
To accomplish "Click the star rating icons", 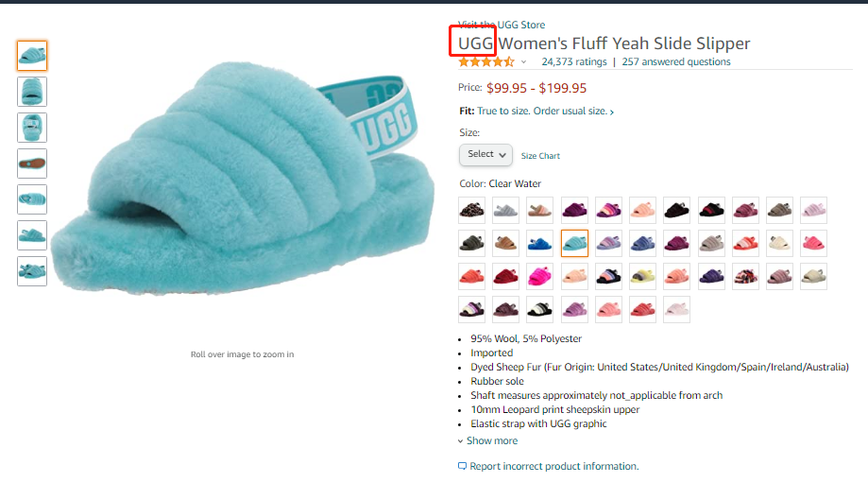I will (485, 61).
